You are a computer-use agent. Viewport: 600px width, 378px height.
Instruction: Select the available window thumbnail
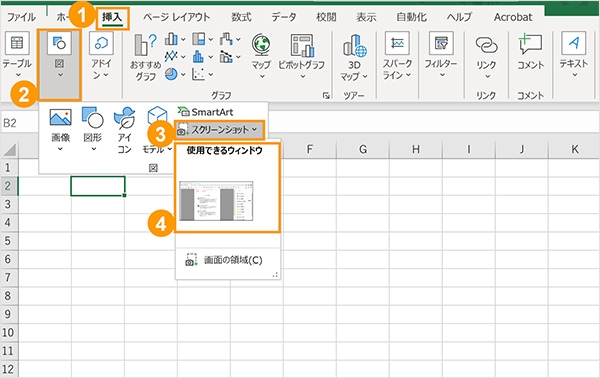point(216,201)
